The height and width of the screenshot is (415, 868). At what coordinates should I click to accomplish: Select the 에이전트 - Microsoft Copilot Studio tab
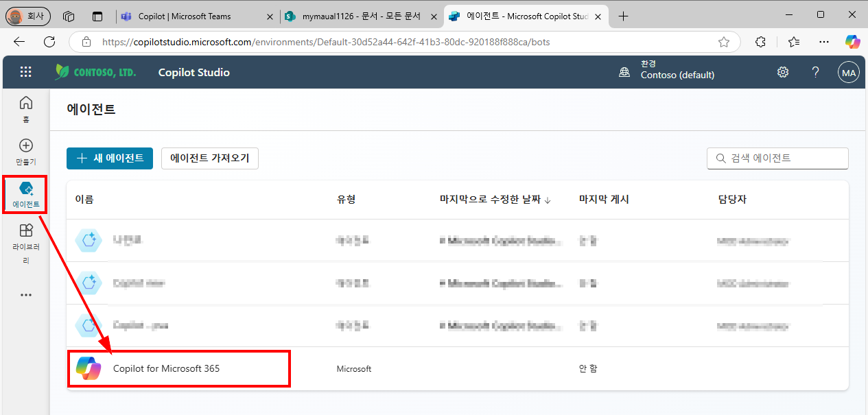tap(527, 16)
